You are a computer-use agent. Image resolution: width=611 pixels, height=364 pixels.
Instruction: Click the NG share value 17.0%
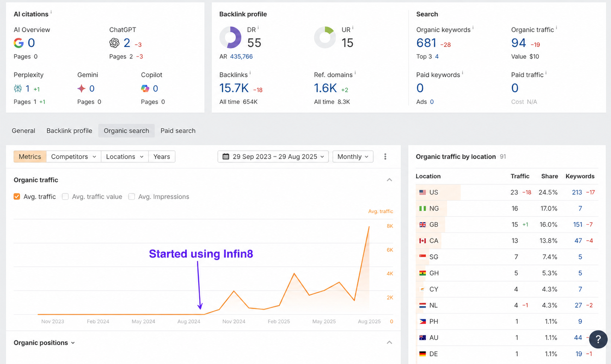click(549, 208)
